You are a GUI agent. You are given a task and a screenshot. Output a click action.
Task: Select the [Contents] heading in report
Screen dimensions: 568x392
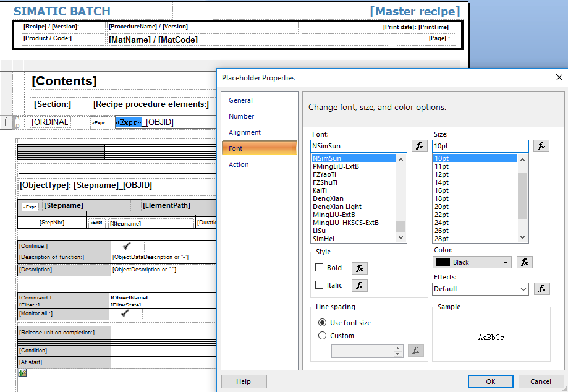(64, 81)
